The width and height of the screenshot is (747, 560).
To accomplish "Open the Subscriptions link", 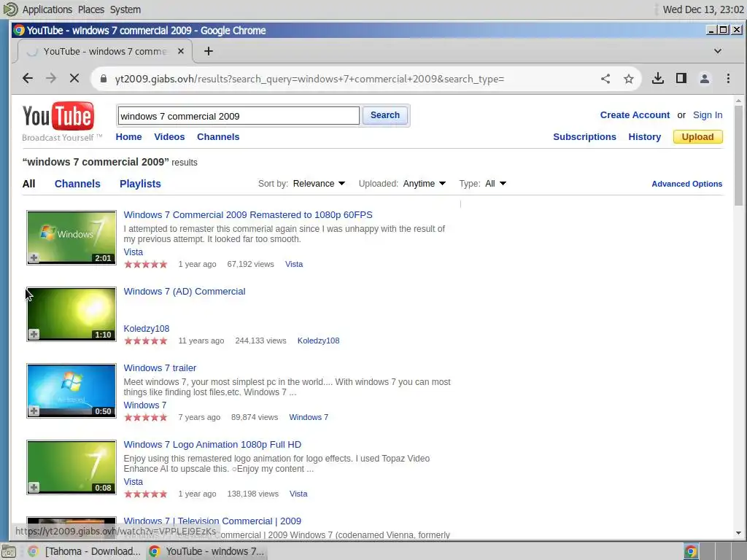I will pos(584,137).
